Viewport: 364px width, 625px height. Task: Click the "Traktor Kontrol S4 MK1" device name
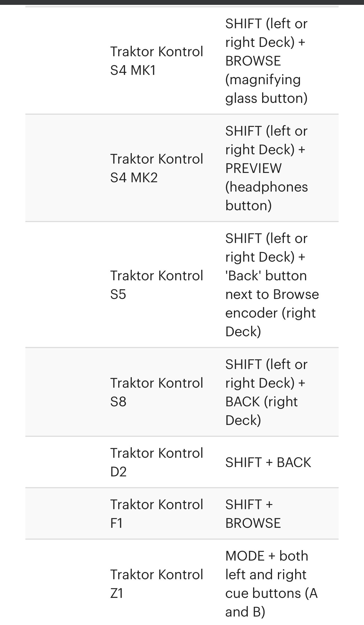click(x=157, y=61)
